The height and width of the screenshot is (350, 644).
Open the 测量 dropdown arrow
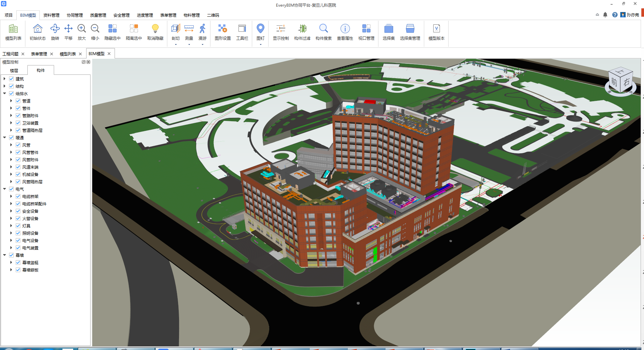189,44
